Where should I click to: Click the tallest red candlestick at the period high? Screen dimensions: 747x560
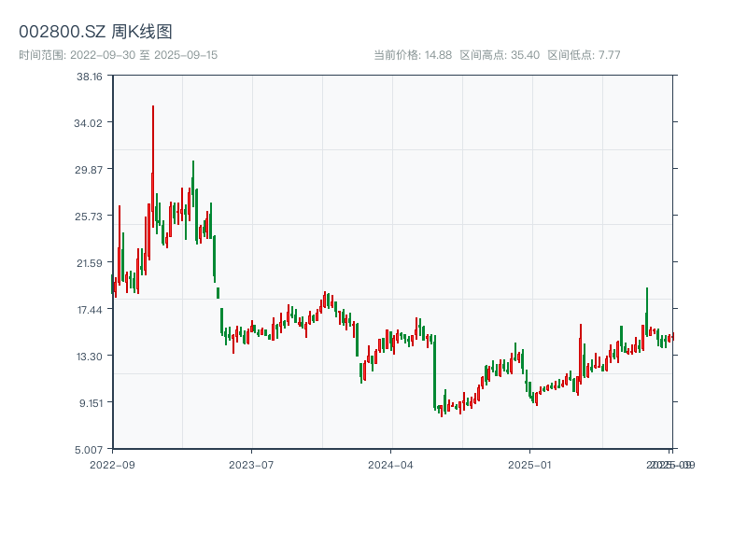153,167
